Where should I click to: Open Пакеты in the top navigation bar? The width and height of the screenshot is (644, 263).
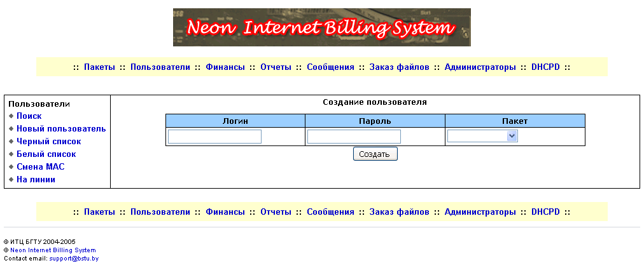(99, 67)
